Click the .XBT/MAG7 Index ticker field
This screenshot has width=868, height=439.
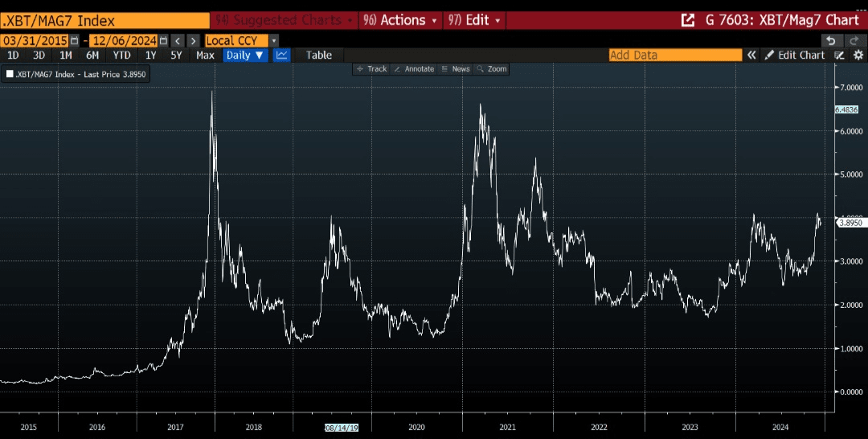104,21
